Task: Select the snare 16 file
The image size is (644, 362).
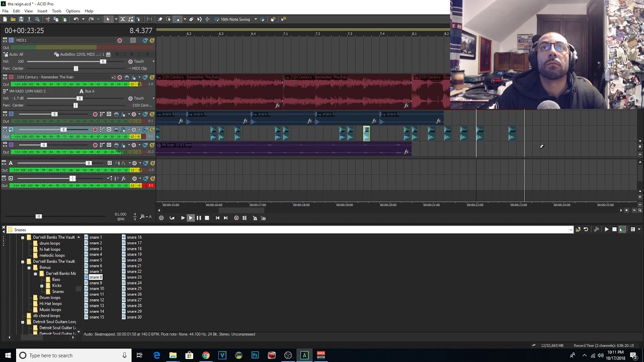Action: click(134, 237)
